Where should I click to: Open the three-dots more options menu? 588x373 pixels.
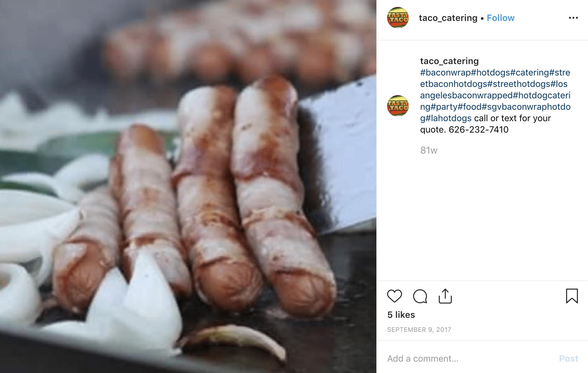(573, 18)
